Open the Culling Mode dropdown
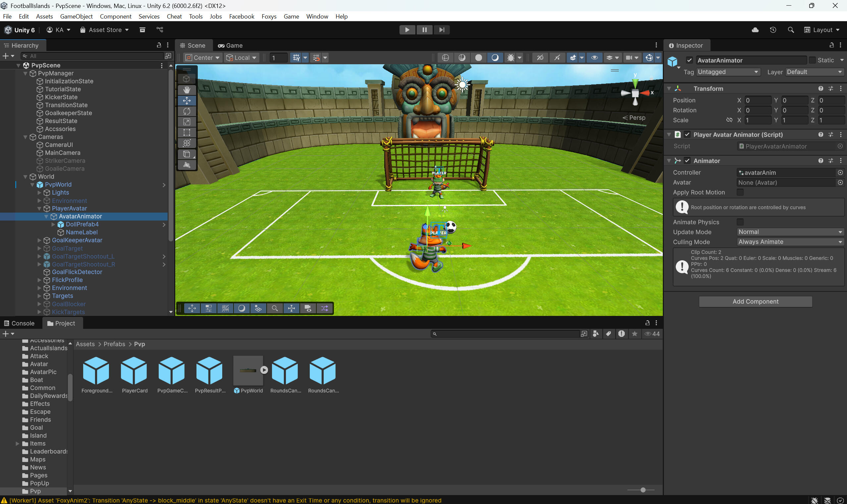This screenshot has width=847, height=504. [790, 242]
